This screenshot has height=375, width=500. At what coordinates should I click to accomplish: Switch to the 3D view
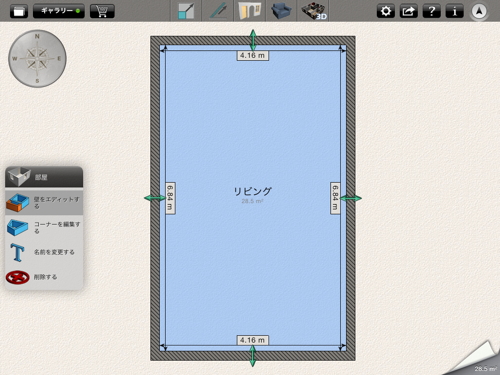click(314, 11)
